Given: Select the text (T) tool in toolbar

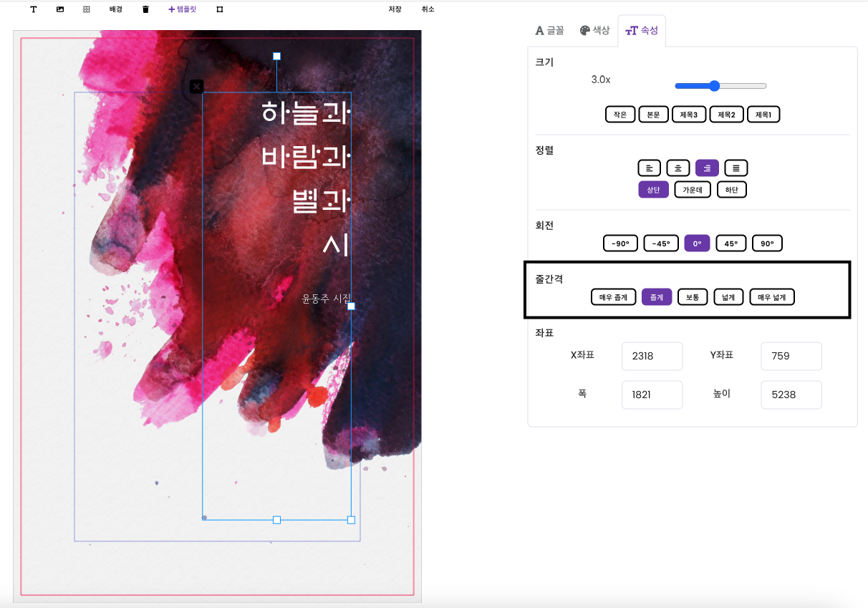Looking at the screenshot, I should tap(34, 9).
